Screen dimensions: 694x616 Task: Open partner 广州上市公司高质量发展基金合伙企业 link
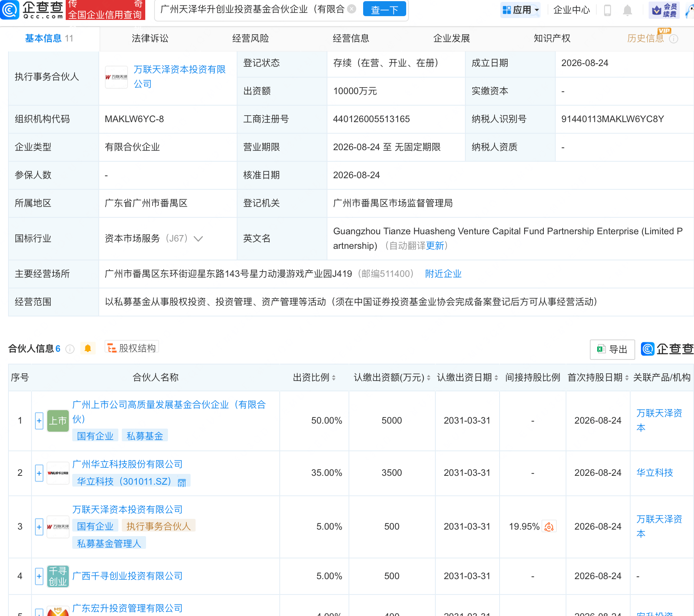tap(169, 412)
